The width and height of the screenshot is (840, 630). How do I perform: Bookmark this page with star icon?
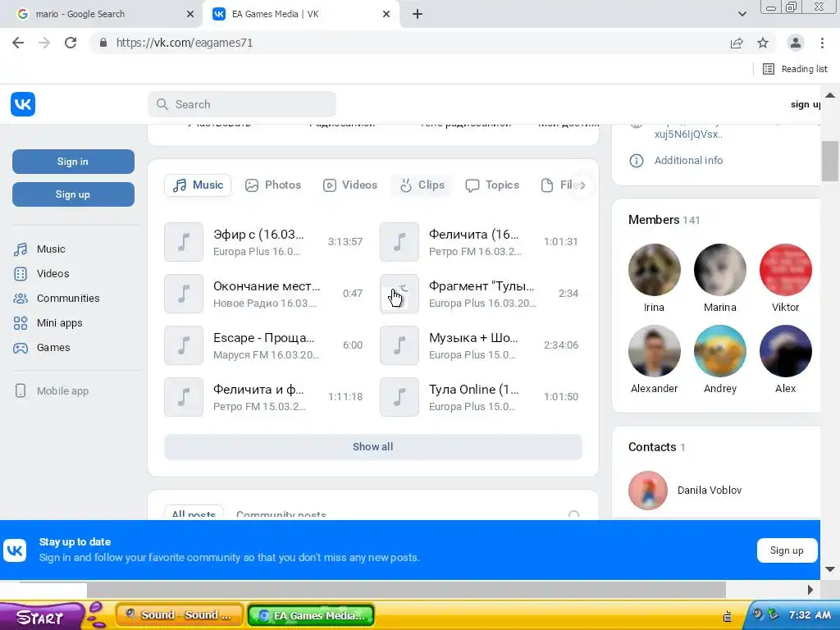763,43
